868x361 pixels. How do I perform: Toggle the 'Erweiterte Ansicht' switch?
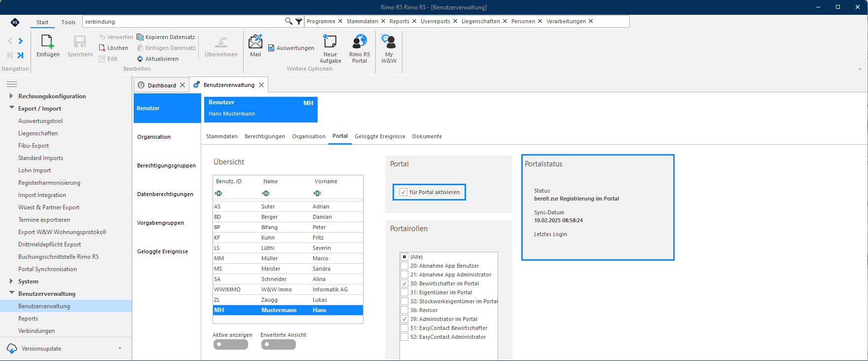(278, 344)
